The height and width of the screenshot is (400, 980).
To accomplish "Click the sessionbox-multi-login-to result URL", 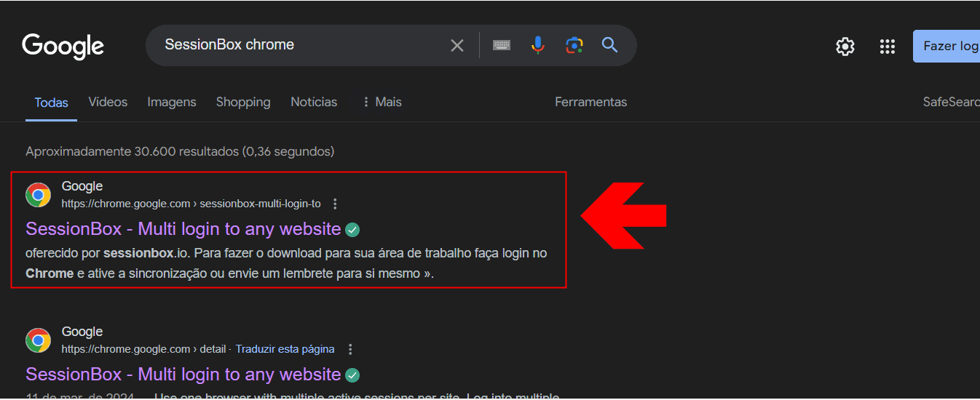I will point(191,204).
